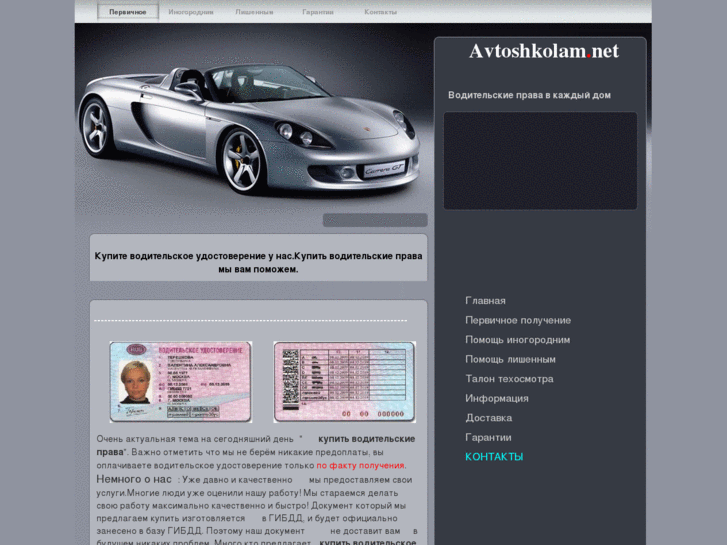This screenshot has height=545, width=727.
Task: Click the driver license front side image
Action: 181,382
